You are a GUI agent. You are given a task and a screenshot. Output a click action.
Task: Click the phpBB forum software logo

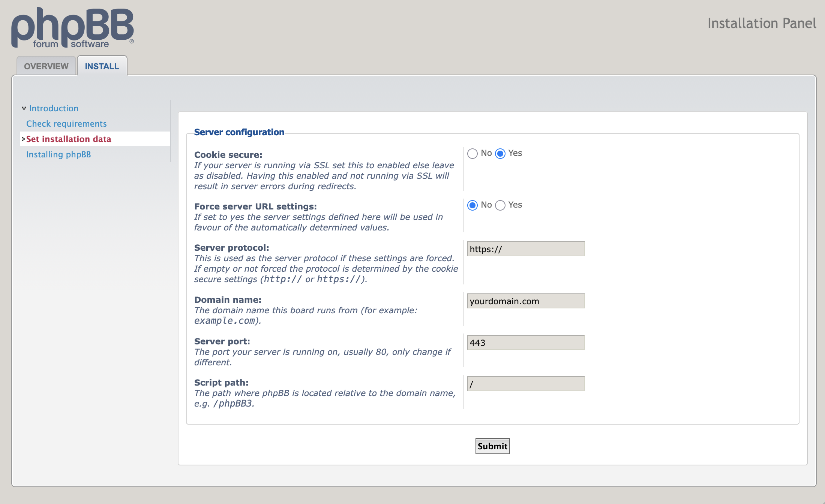coord(72,28)
